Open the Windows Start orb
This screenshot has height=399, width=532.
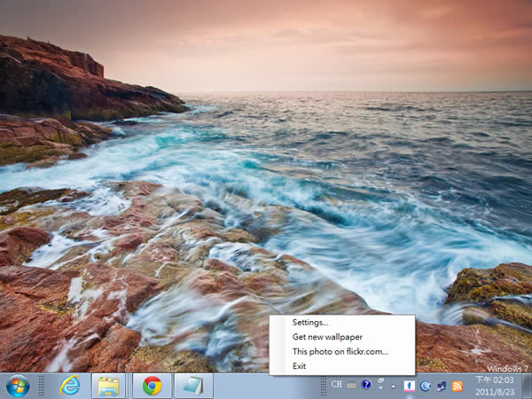click(18, 386)
